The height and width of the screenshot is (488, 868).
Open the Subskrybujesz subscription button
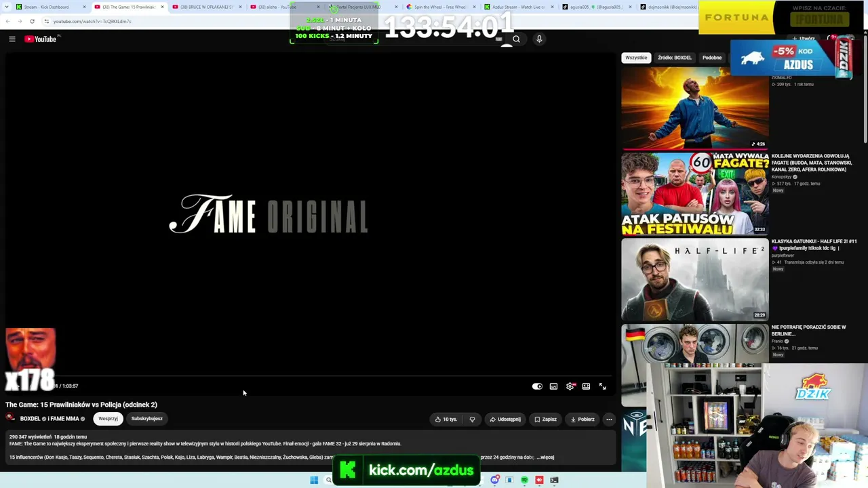(147, 419)
